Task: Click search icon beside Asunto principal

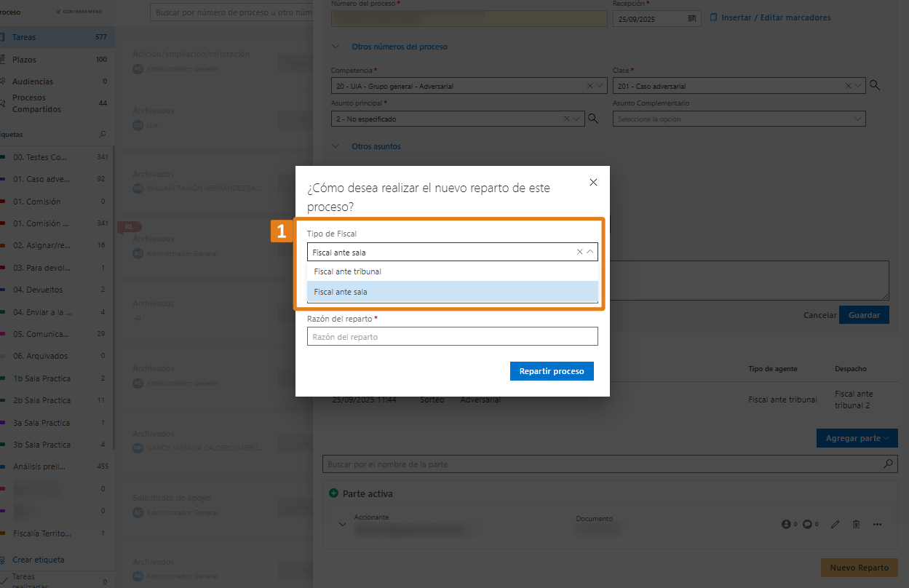Action: pos(593,119)
